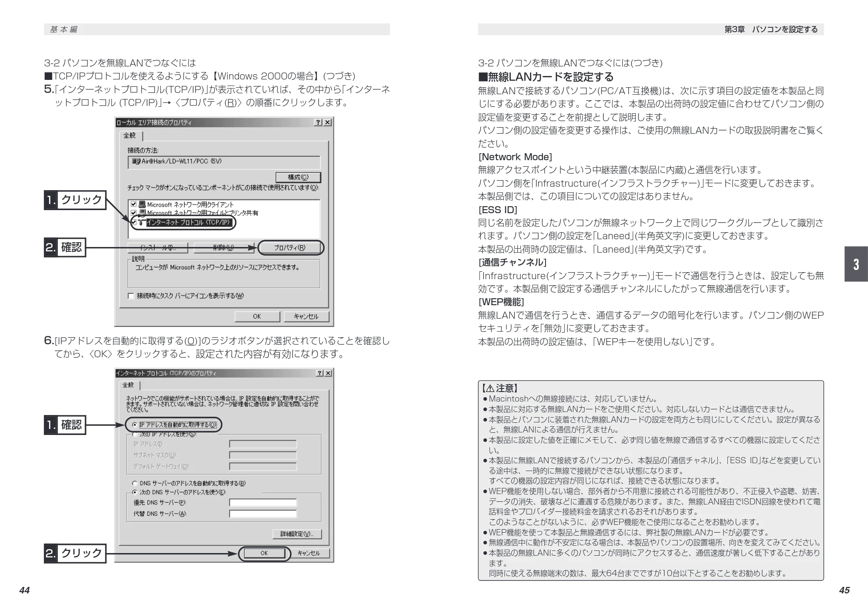Screen dimensions: 868x616
Task: Toggle Microsoft ネットワーク用ファイルとプリンタ共有 checkbox
Action: pyautogui.click(x=134, y=213)
